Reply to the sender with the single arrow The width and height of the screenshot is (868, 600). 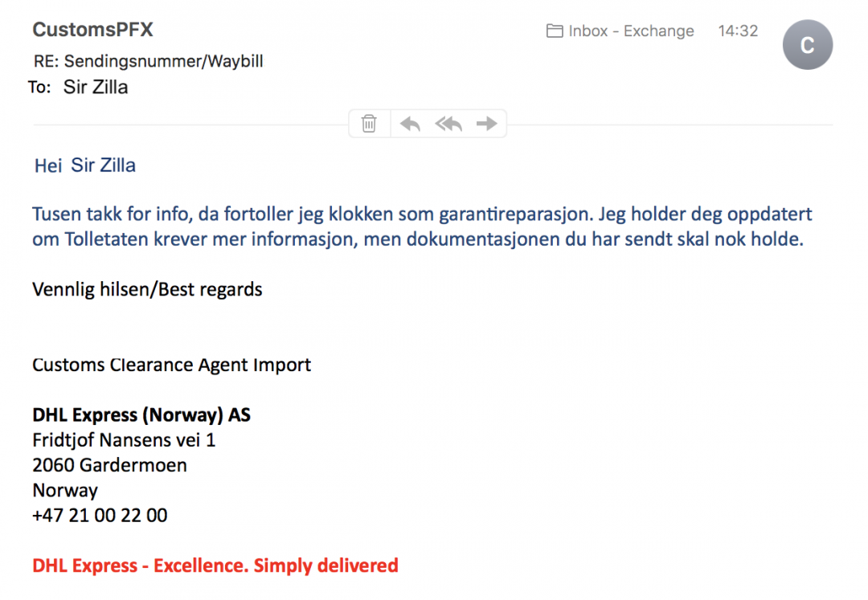click(410, 124)
